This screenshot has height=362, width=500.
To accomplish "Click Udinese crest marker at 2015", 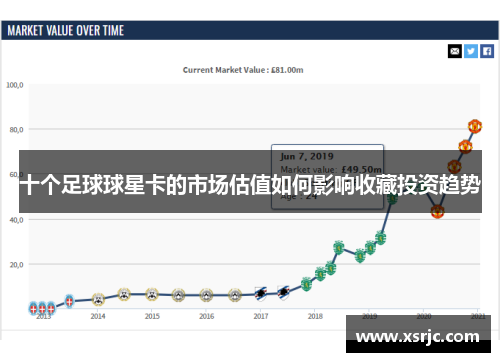I will pos(152,294).
